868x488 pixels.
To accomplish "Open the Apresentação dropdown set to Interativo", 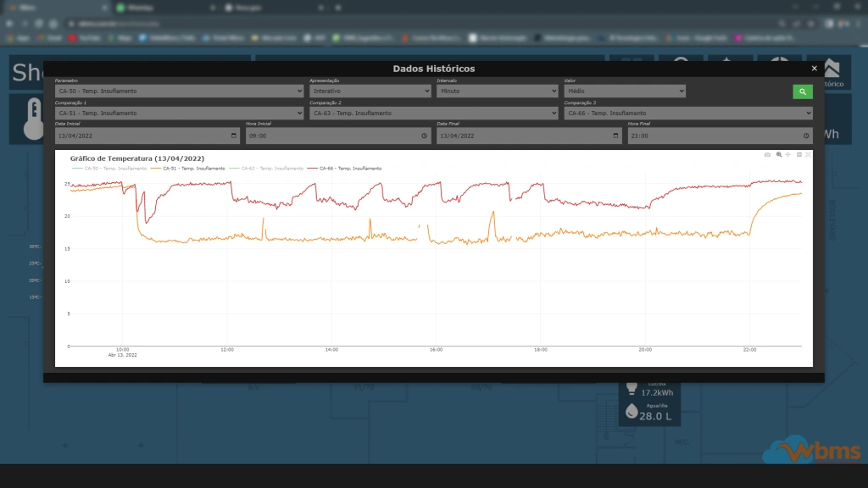I will [x=370, y=91].
